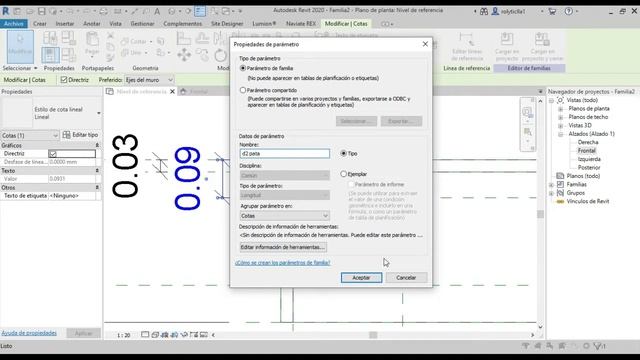Click the Editar línea de referencia tool
Viewport: 640px width, 360px height.
[x=467, y=47]
